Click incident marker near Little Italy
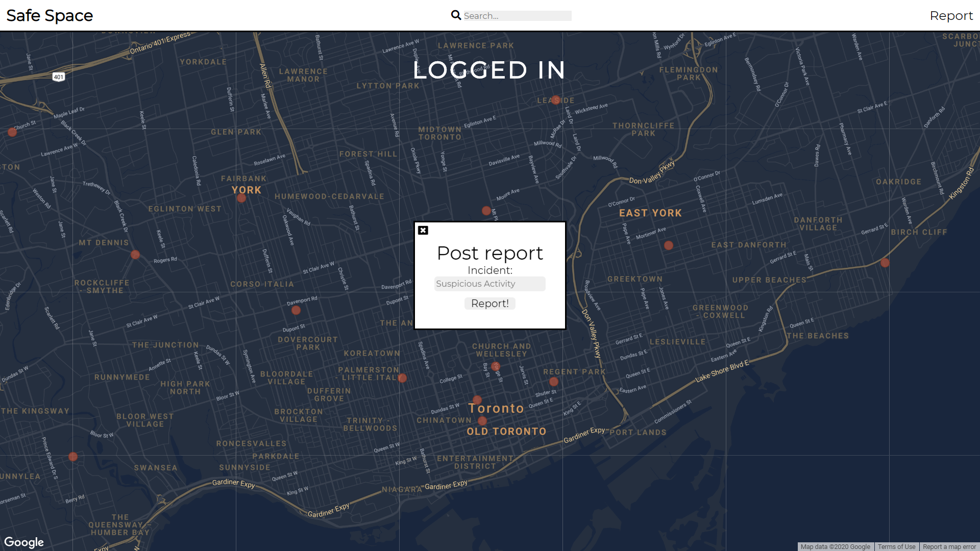The width and height of the screenshot is (980, 551). 402,378
